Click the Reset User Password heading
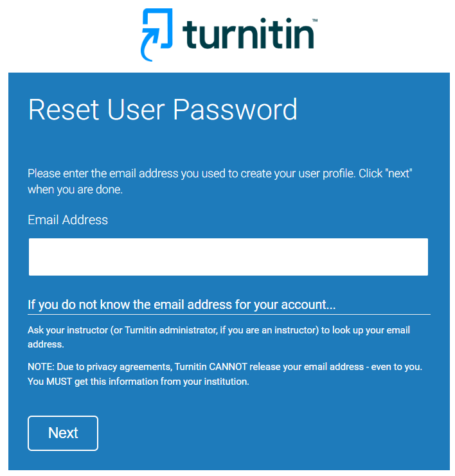455x476 pixels. [163, 109]
